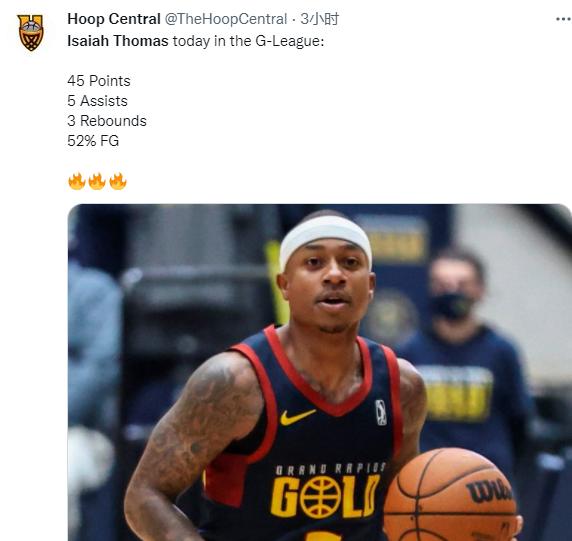Open the tweet's three-dot more options menu
The height and width of the screenshot is (541, 572).
(x=564, y=19)
